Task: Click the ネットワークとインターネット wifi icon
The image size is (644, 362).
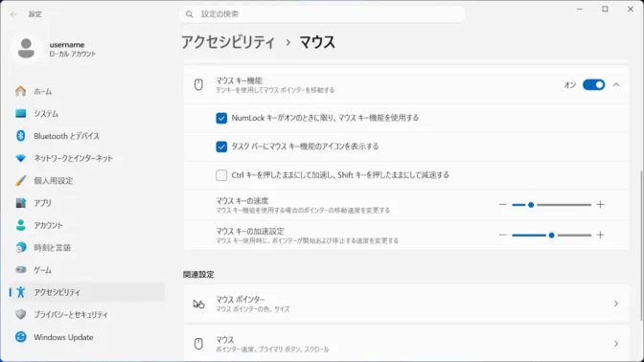Action: click(x=20, y=158)
